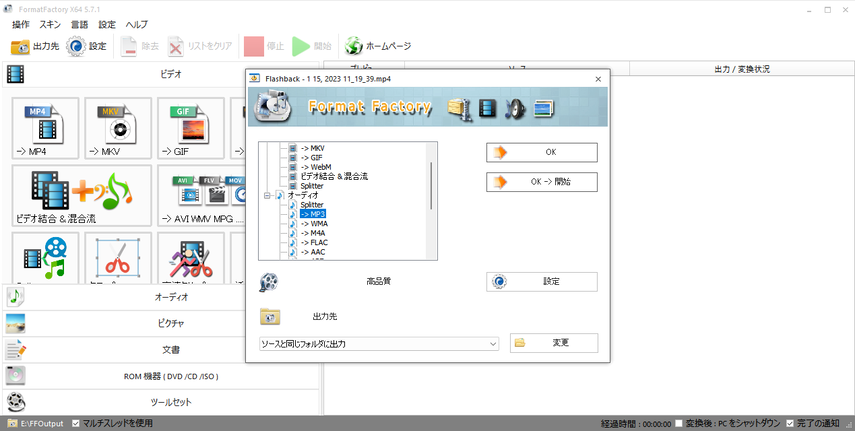This screenshot has width=855, height=431.
Task: Open the ヘルプ menu
Action: [136, 24]
